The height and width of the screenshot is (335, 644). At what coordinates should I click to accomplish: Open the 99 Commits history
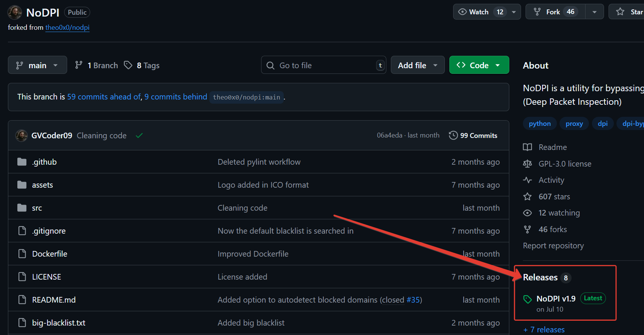tap(473, 135)
